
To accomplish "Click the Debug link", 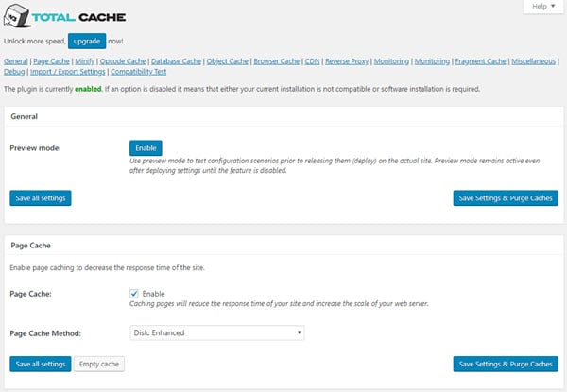I will coord(14,72).
